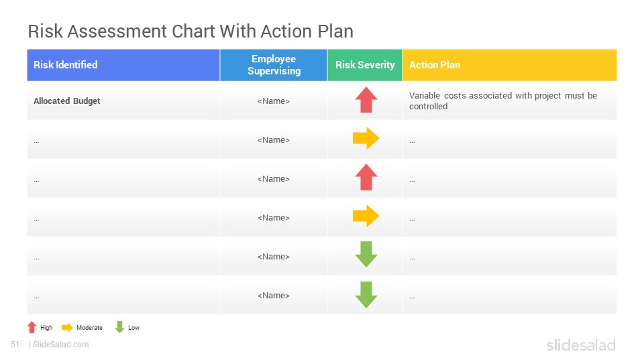Click the green Low legend arrow icon

click(119, 327)
